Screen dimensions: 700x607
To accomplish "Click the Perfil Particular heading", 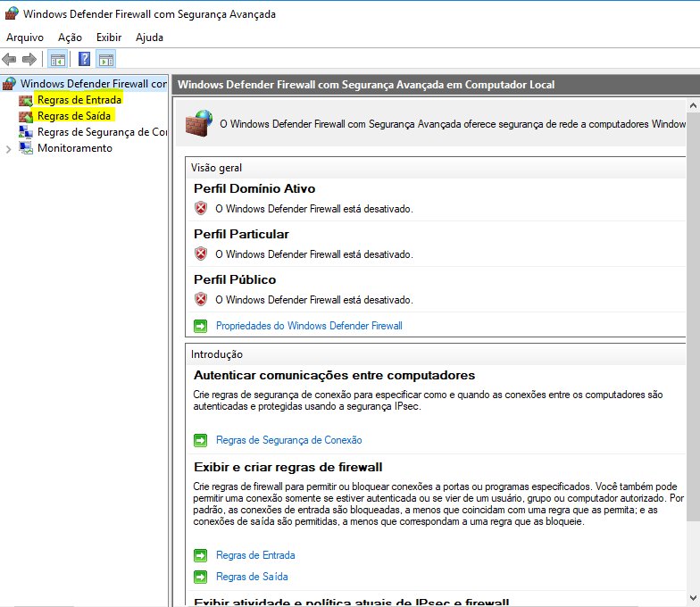I will [241, 234].
